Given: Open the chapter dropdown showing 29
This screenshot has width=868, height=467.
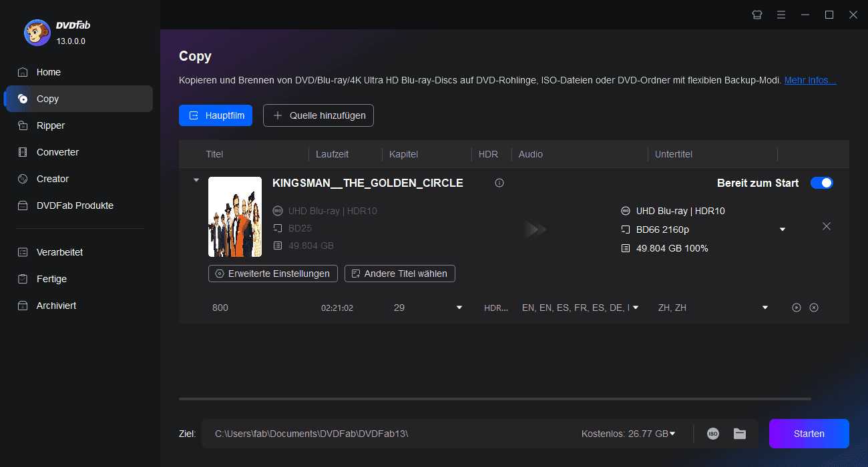Looking at the screenshot, I should pyautogui.click(x=459, y=308).
